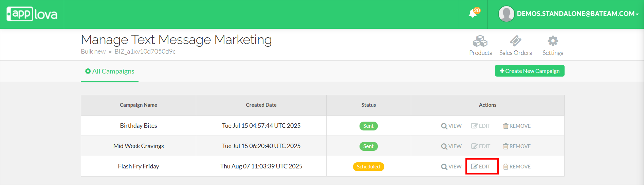644x185 pixels.
Task: Click the Scheduled status badge
Action: pos(368,167)
